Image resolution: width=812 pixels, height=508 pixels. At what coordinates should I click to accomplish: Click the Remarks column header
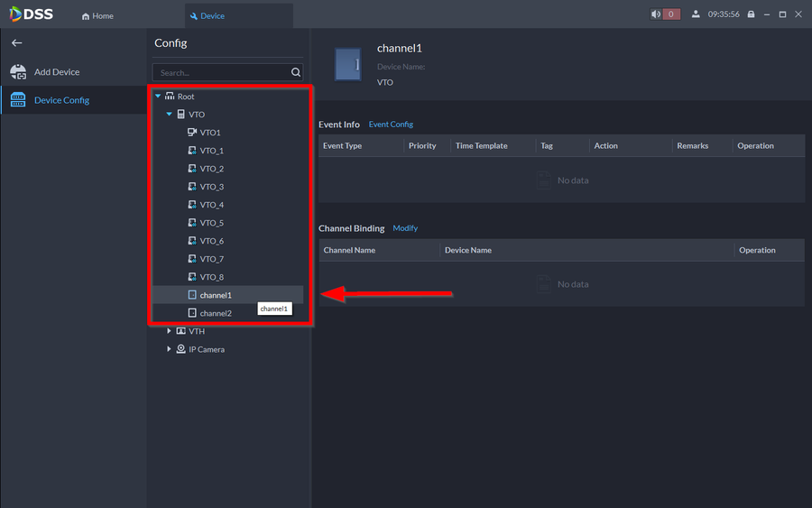[x=692, y=146]
